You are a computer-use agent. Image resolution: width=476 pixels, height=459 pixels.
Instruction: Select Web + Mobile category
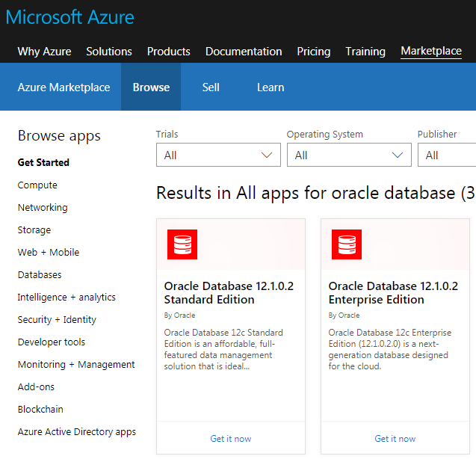pos(49,252)
